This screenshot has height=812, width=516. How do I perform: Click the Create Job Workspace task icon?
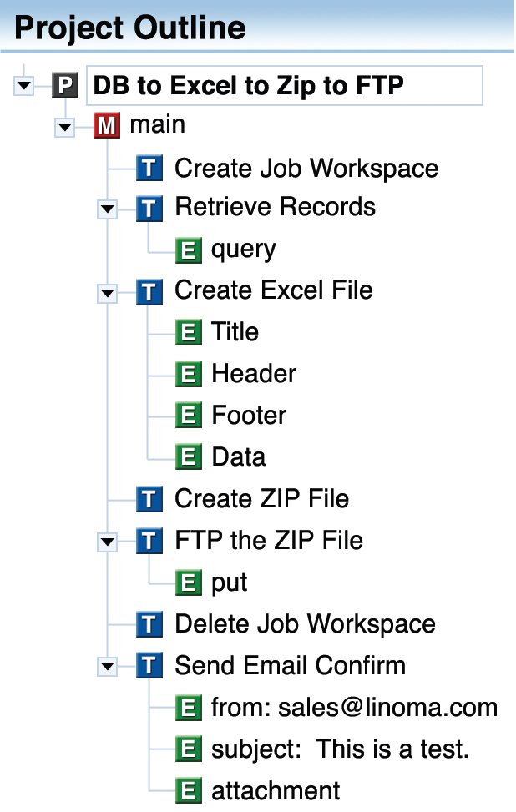coord(149,169)
